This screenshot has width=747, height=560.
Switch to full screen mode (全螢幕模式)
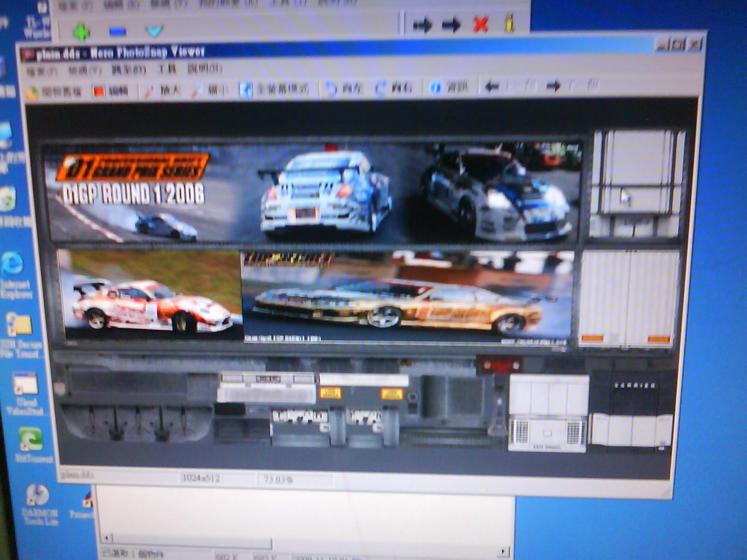click(x=274, y=89)
